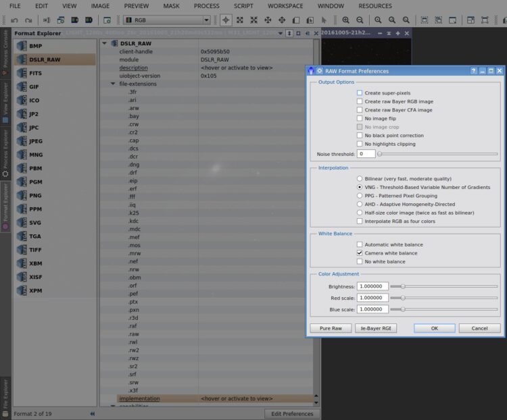Screen dimensions: 507x420
Task: Click the Zoom In magnifier icon
Action: coord(345,20)
